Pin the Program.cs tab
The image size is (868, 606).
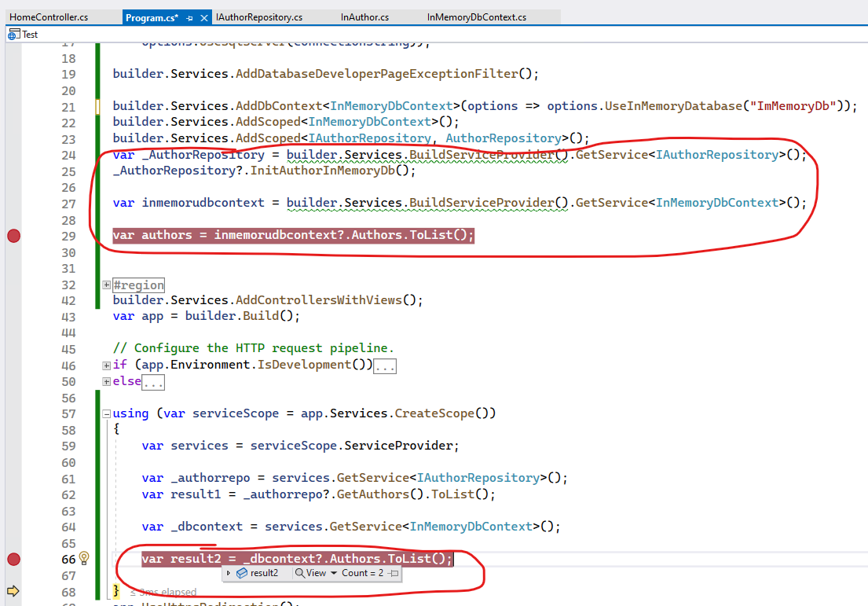click(190, 18)
